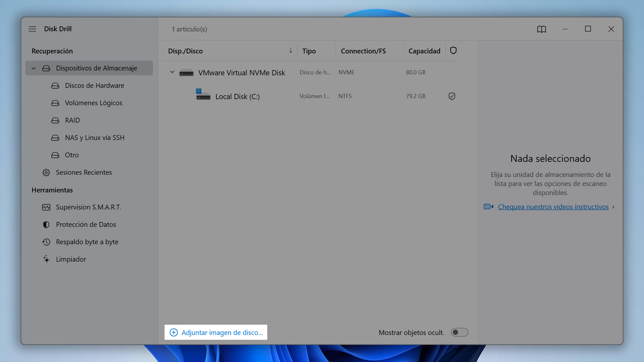Click the Otro drive icon
Viewport: 644px width, 362px height.
coord(55,155)
